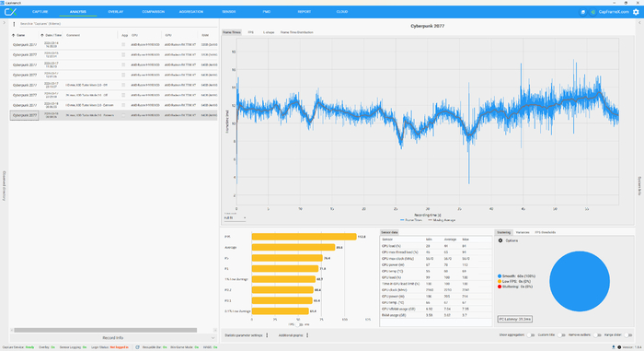Open Statistic parameter settings menu dots
This screenshot has width=644, height=351.
[x=267, y=335]
